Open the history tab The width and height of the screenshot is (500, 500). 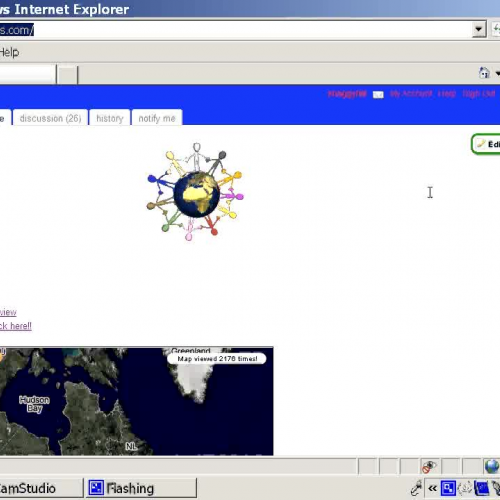pyautogui.click(x=110, y=118)
